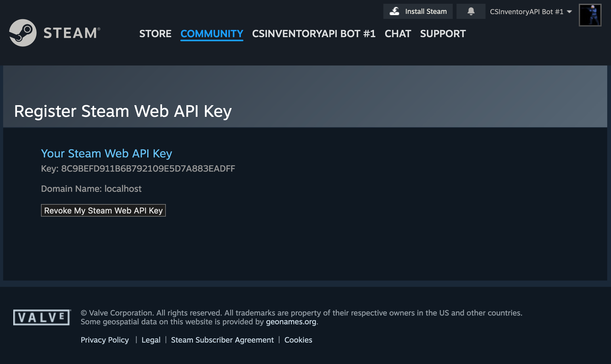Click the Install Steam button
The height and width of the screenshot is (364, 611).
(x=418, y=11)
